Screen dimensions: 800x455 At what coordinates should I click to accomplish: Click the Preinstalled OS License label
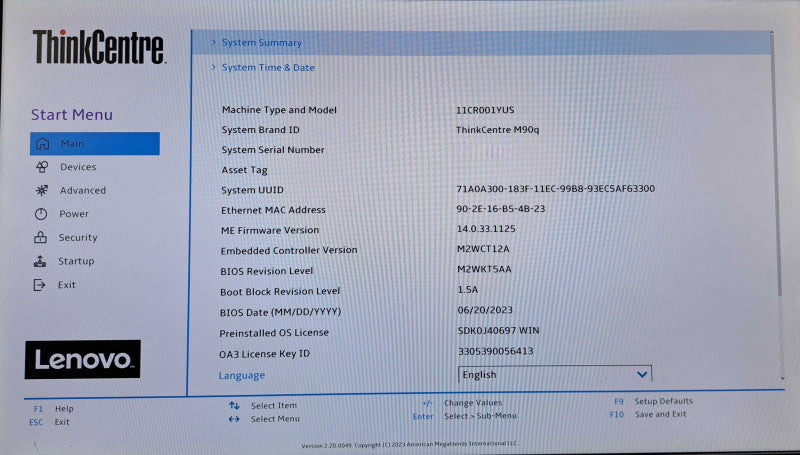coord(274,333)
